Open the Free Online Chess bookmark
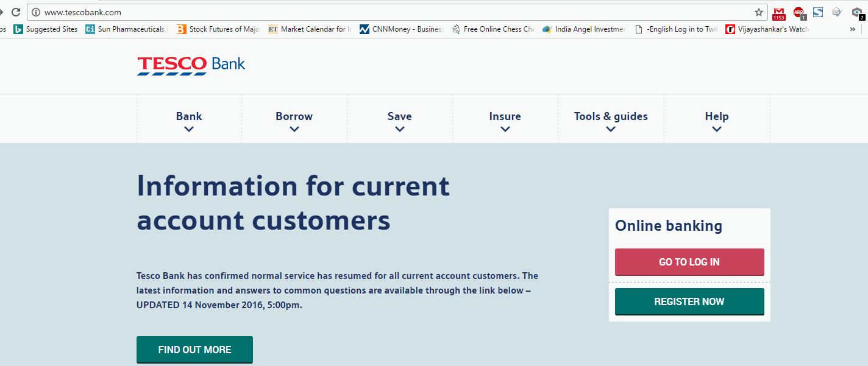The height and width of the screenshot is (366, 868). 493,29
